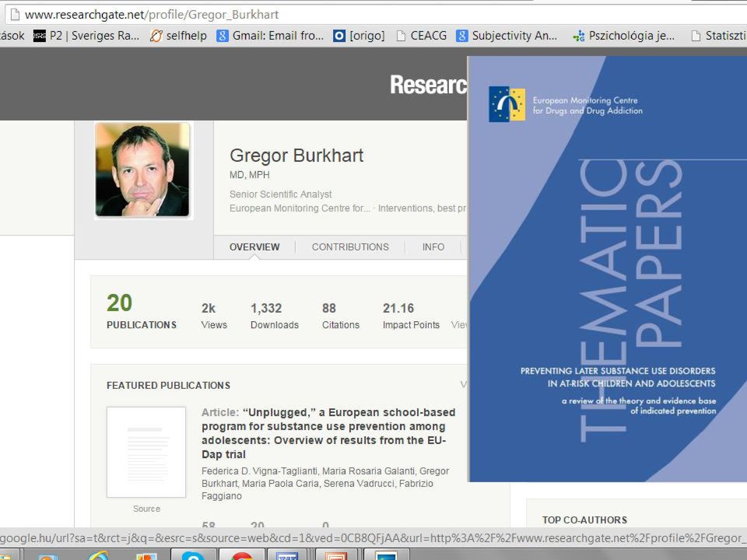Screen dimensions: 747x560
Task: Click the 2k Views stat
Action: (214, 317)
